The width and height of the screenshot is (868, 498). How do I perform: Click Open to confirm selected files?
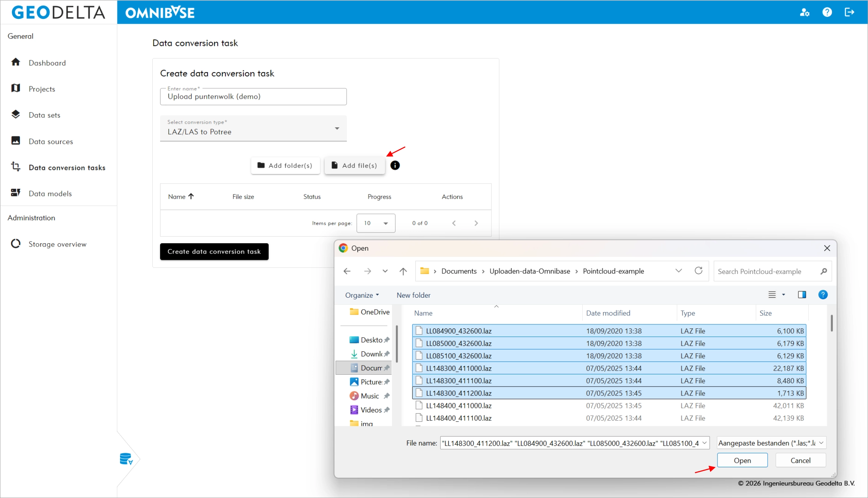742,460
